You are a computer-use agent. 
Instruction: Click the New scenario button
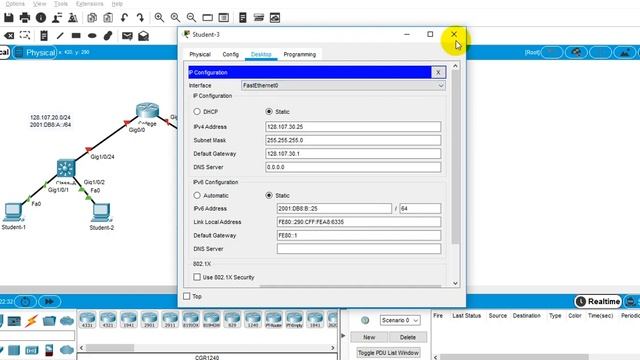tap(369, 337)
